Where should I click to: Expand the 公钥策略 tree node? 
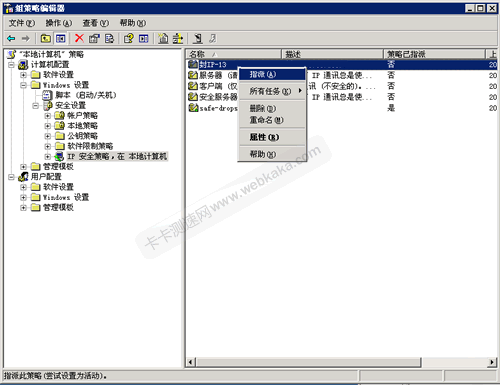pyautogui.click(x=48, y=136)
